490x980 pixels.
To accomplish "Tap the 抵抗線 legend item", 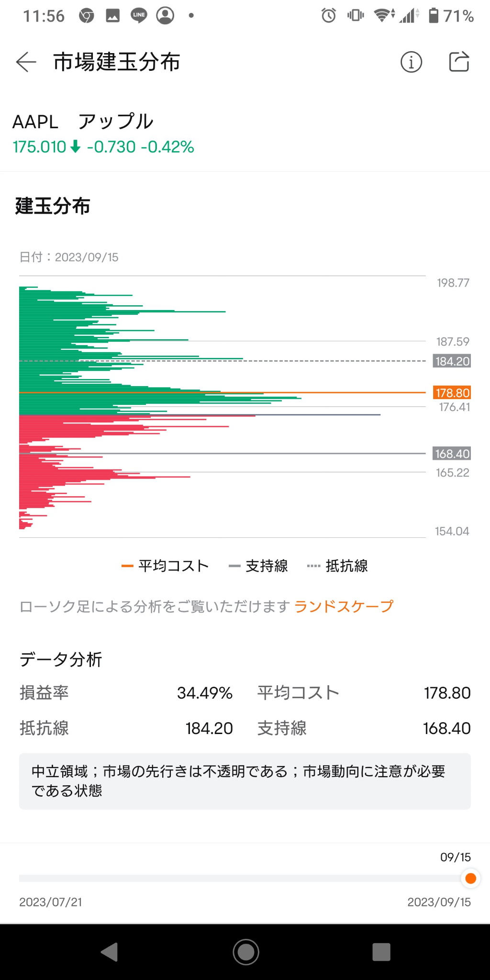I will [x=338, y=566].
